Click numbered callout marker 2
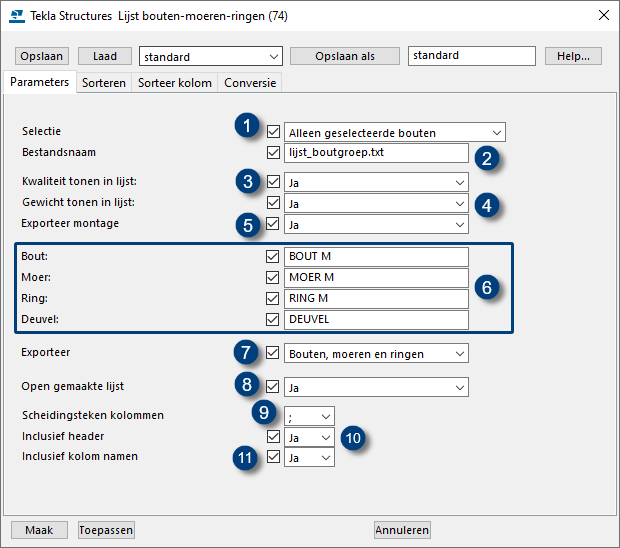 tap(487, 157)
